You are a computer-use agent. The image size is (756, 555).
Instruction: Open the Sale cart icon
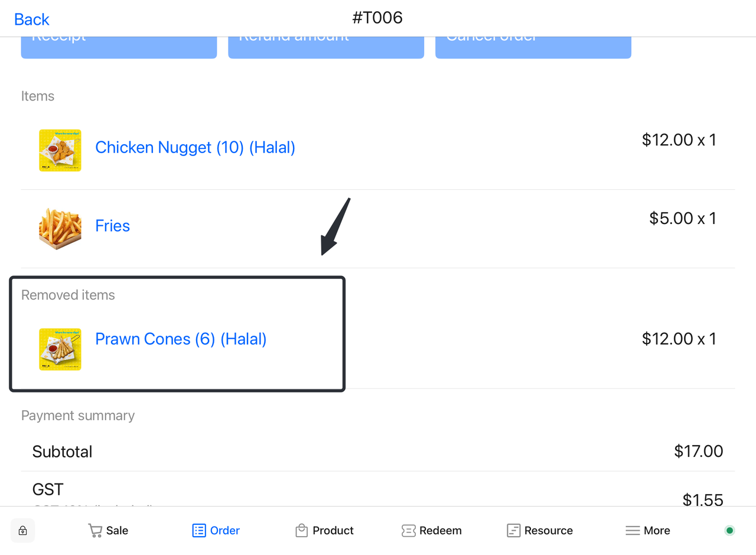(95, 530)
